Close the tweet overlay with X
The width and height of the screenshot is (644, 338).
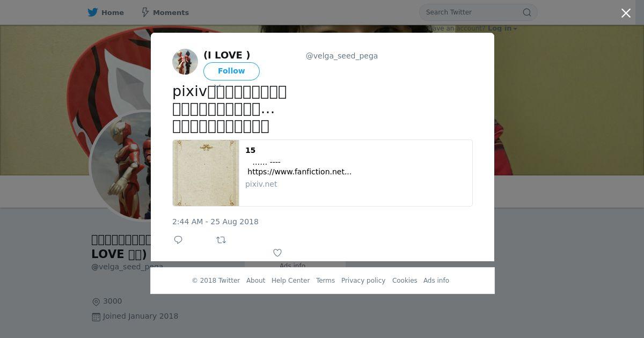click(626, 13)
